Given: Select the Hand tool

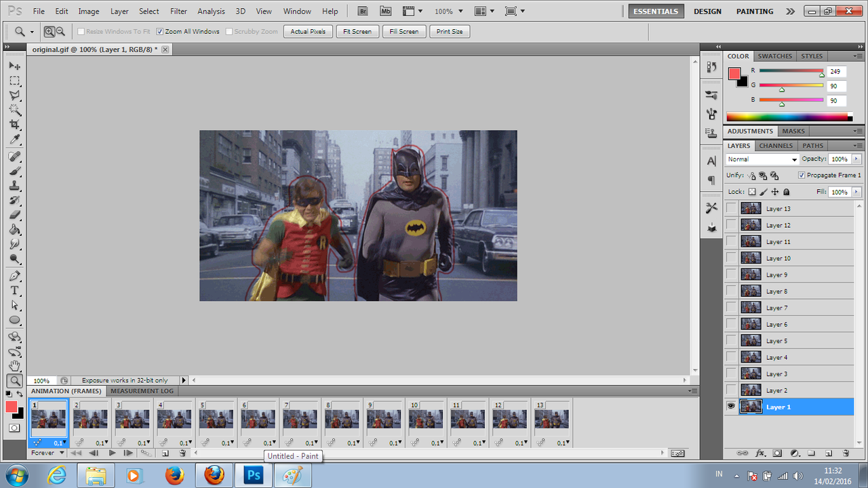Looking at the screenshot, I should tap(14, 366).
